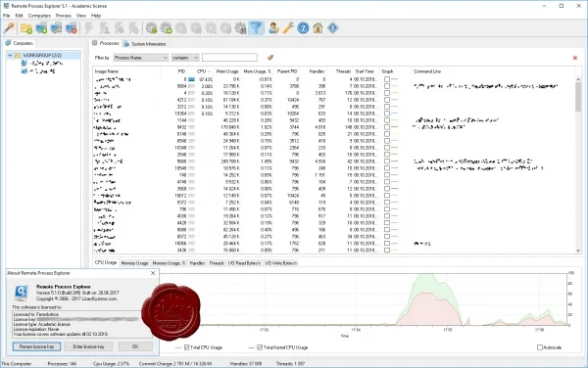Viewport: 588px width, 368px height.
Task: Open help via blue question mark icon
Action: [303, 28]
